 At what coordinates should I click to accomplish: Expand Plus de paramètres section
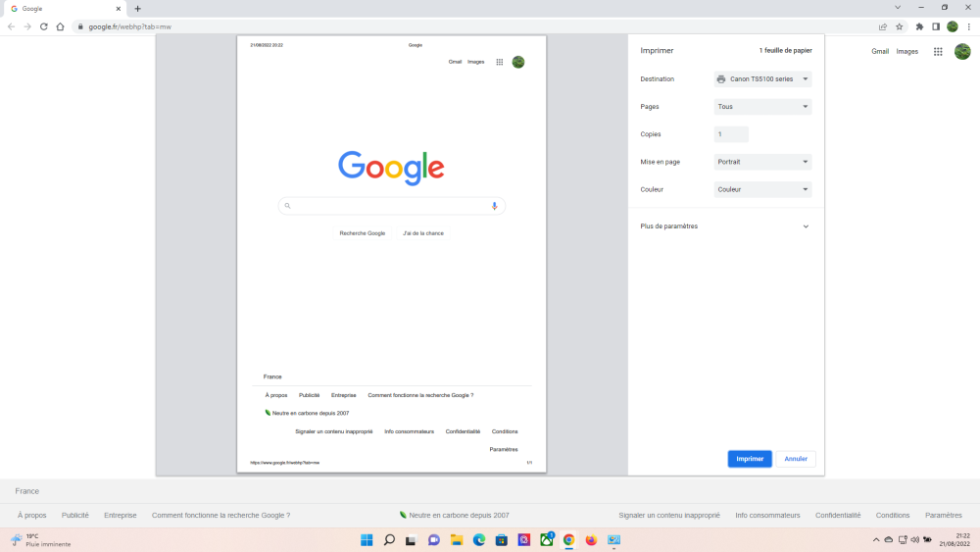(x=725, y=226)
